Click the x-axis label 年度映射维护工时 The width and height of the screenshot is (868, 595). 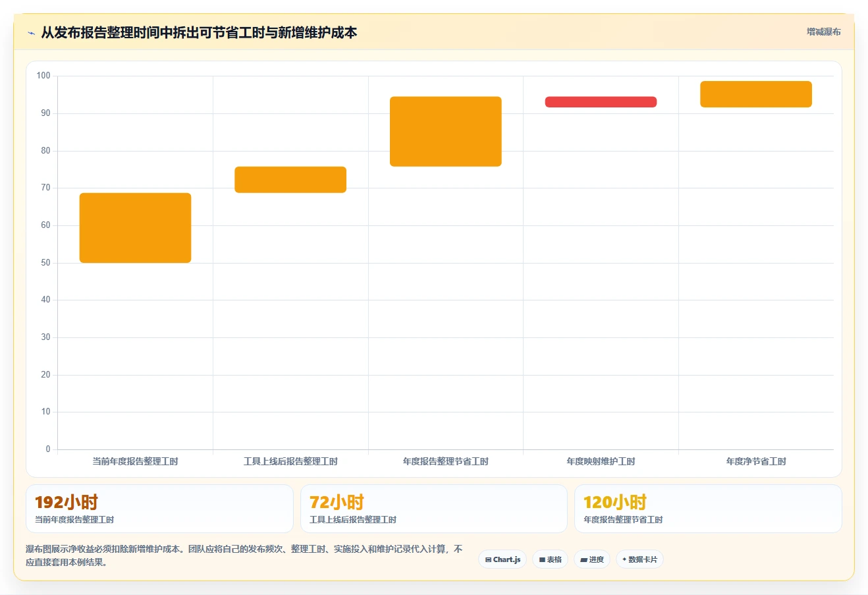(x=601, y=461)
